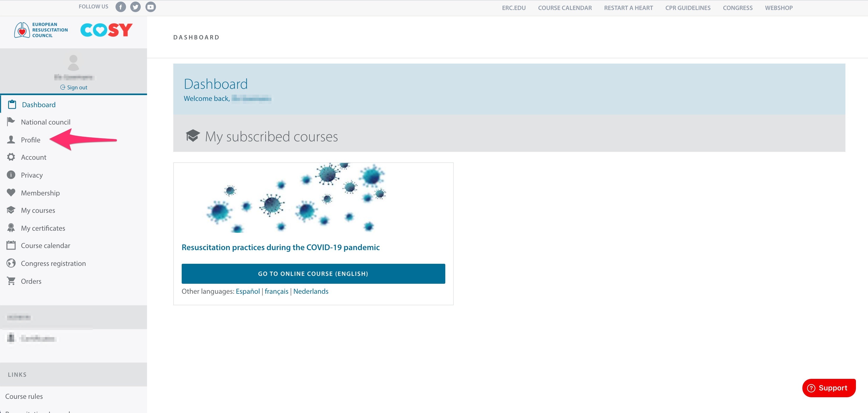This screenshot has height=413, width=868.
Task: Open the COVID-19 resuscitation course title
Action: point(281,247)
